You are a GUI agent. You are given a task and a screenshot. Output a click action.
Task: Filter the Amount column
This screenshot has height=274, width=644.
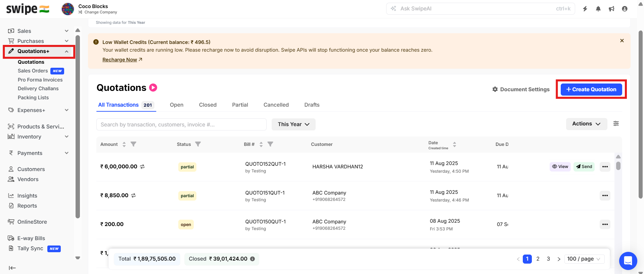click(133, 144)
